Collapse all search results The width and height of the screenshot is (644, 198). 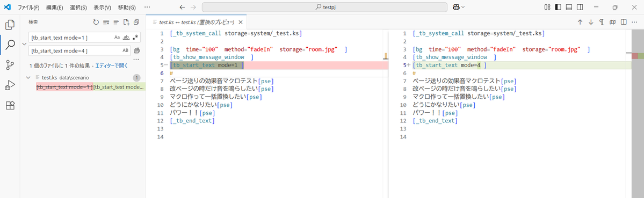(x=136, y=22)
